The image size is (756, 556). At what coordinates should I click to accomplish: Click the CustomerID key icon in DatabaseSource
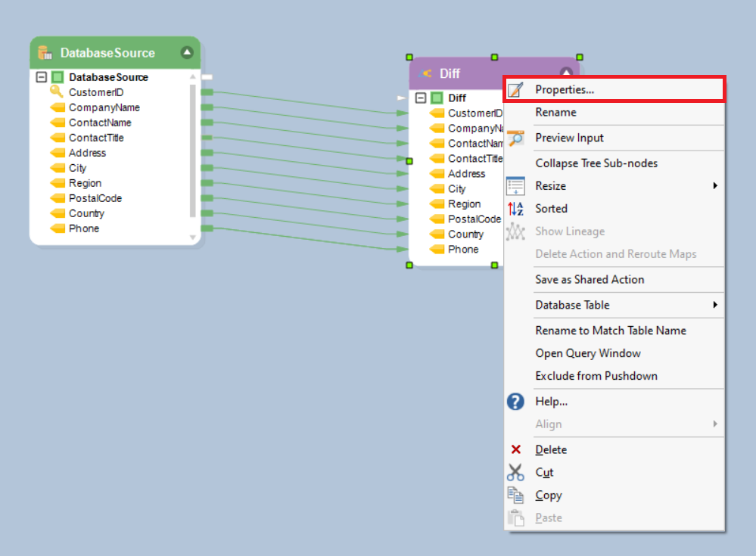(x=57, y=92)
